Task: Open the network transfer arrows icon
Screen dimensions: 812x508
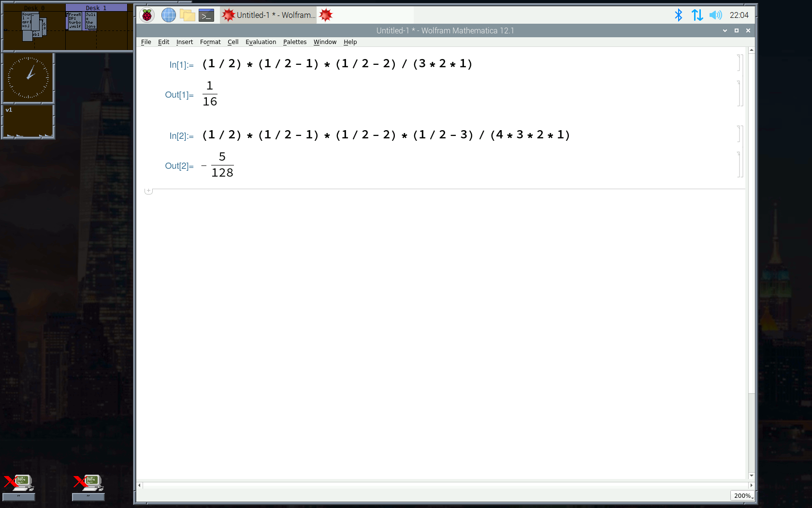Action: point(697,15)
